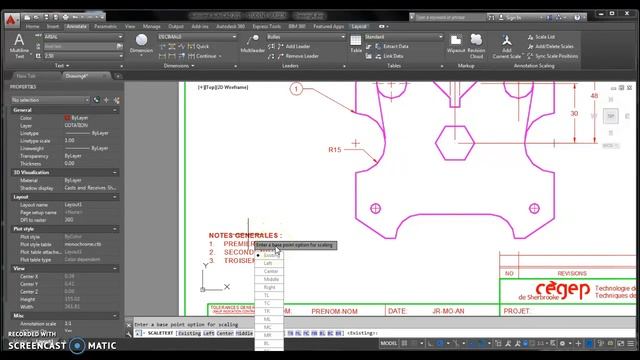Click the Add Leader tool

pyautogui.click(x=294, y=47)
